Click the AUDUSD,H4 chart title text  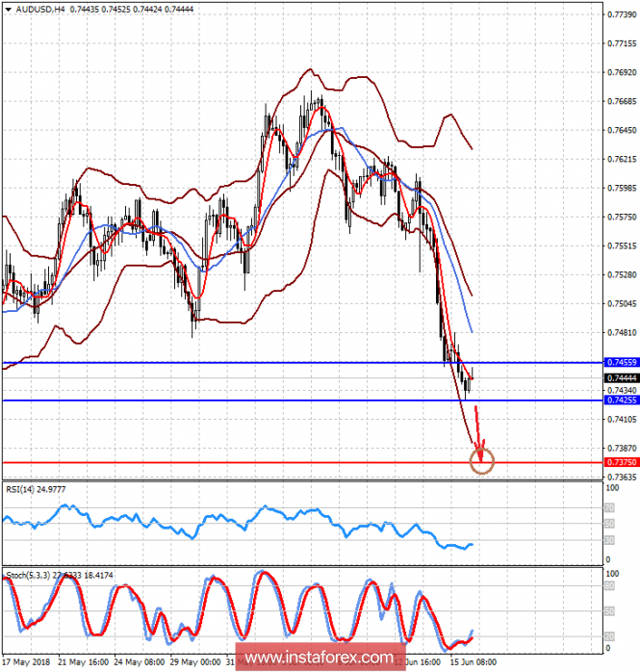(x=36, y=8)
